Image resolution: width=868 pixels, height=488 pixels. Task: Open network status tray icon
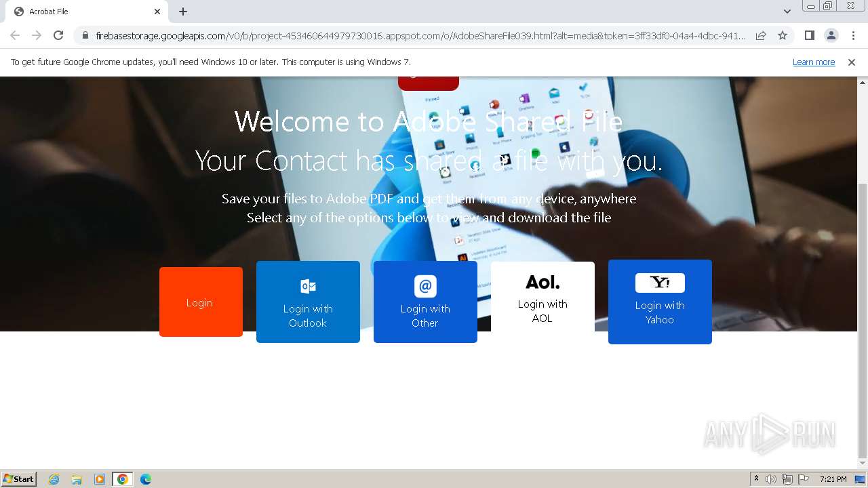(x=787, y=479)
